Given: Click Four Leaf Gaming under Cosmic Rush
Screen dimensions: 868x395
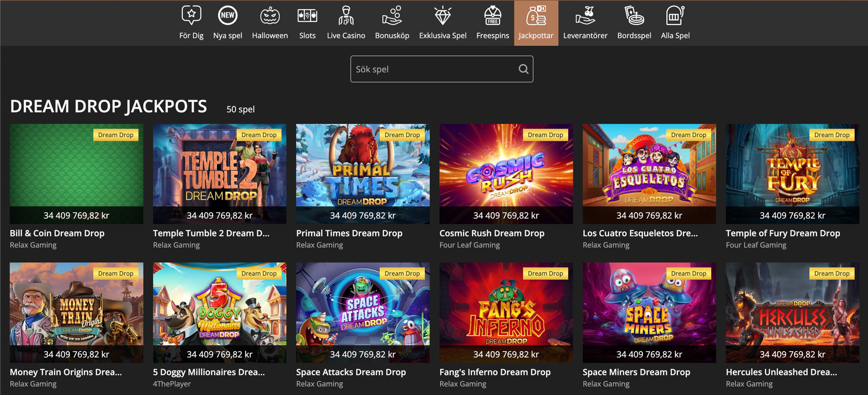Looking at the screenshot, I should coord(470,245).
